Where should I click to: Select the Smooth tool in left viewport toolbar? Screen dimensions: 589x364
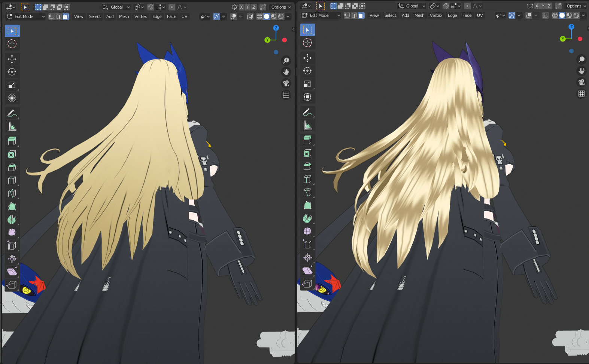pos(12,232)
